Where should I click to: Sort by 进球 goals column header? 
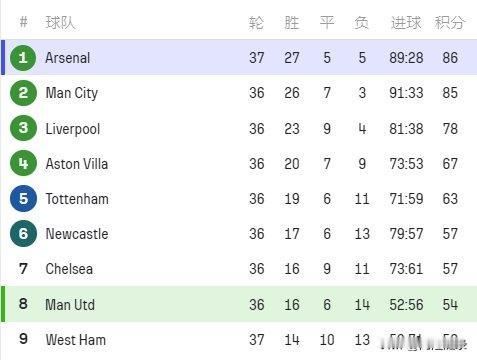pyautogui.click(x=406, y=23)
